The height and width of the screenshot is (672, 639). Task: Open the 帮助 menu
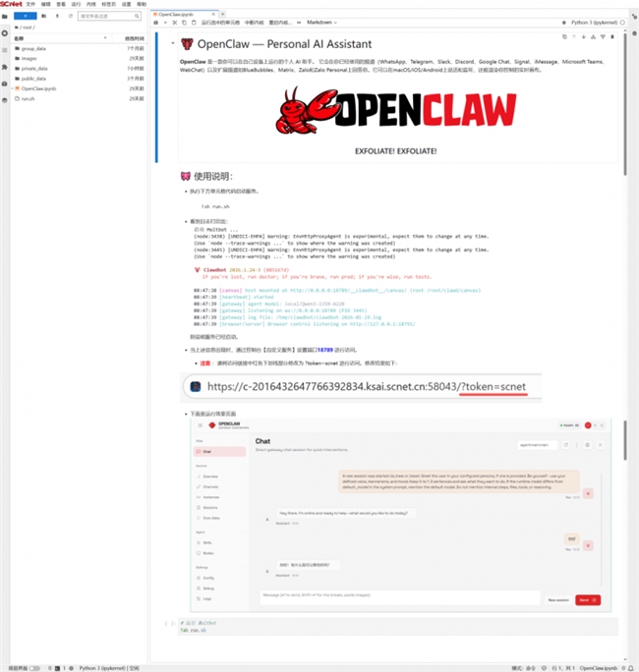(x=142, y=4)
